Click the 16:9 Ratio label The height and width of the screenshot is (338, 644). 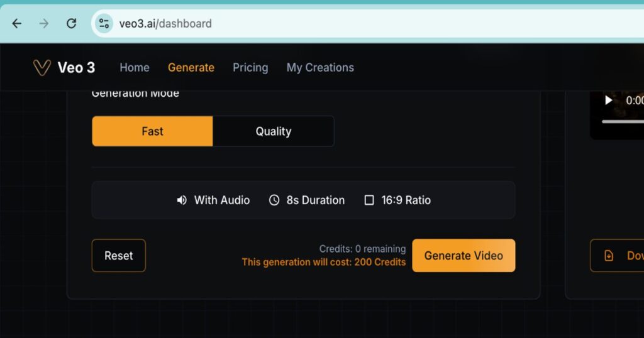pyautogui.click(x=406, y=200)
